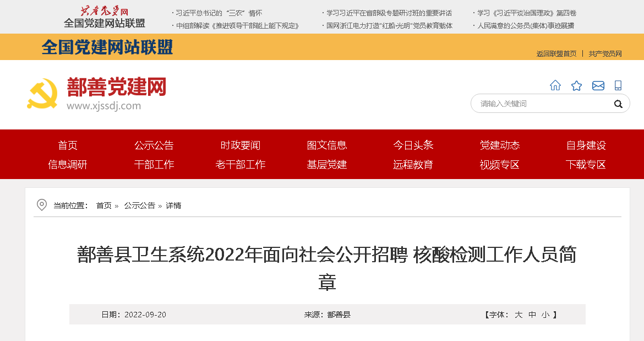Open the 党建动态 navigation item
Image resolution: width=644 pixels, height=341 pixels.
500,145
